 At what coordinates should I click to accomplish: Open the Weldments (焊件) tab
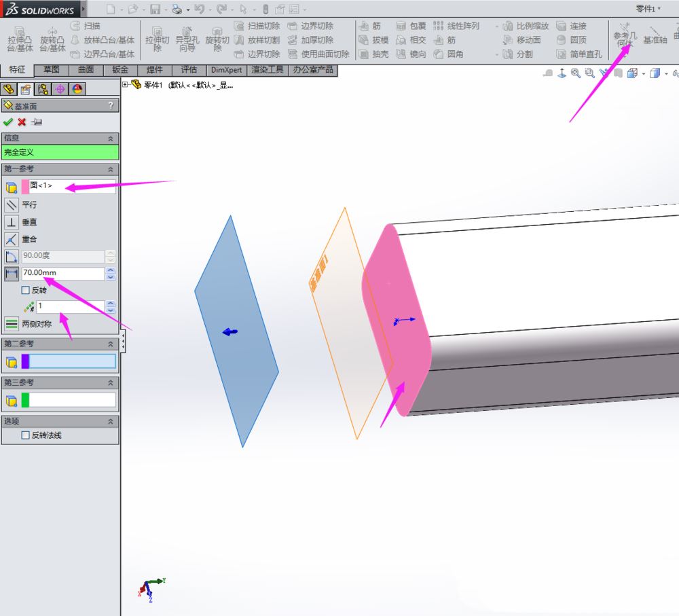pyautogui.click(x=155, y=70)
